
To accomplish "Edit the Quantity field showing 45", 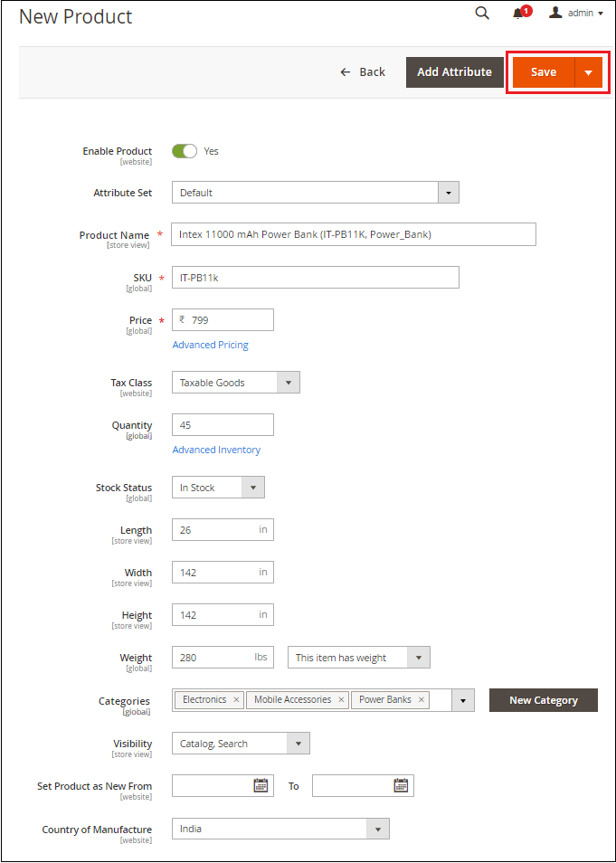I will coord(223,425).
